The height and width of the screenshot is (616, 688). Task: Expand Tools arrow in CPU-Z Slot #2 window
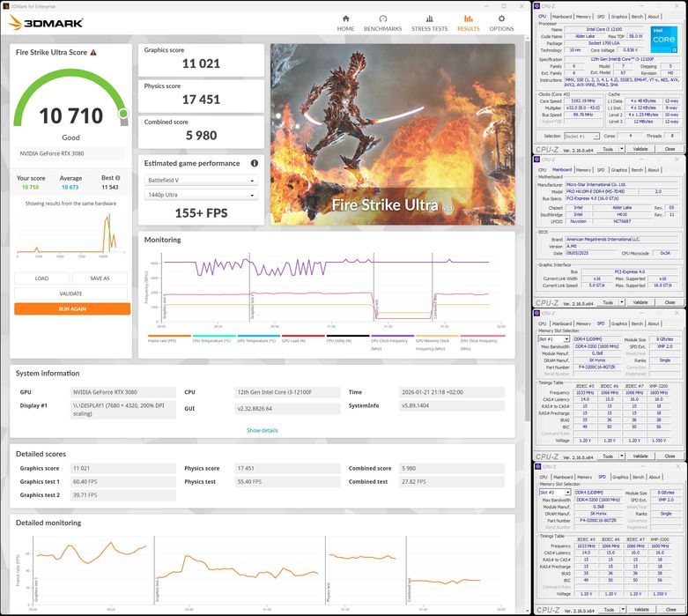pos(623,610)
